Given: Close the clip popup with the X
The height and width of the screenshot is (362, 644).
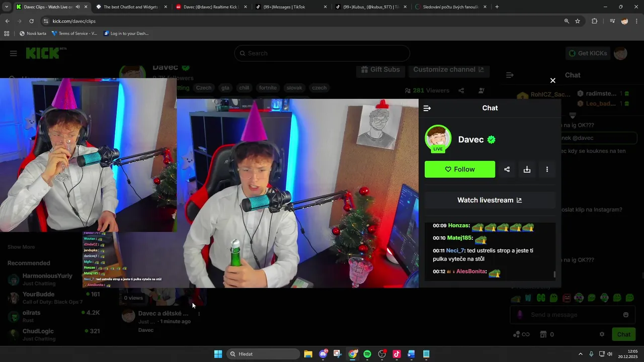Looking at the screenshot, I should point(553,80).
